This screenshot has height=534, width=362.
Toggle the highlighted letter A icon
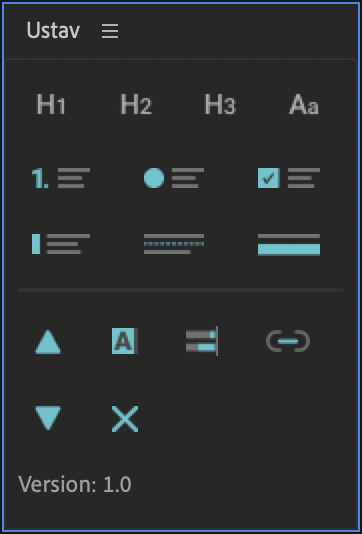(x=125, y=341)
